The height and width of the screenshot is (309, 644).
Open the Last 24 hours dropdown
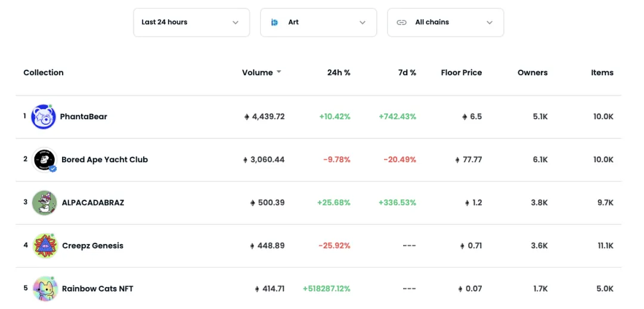(x=191, y=23)
